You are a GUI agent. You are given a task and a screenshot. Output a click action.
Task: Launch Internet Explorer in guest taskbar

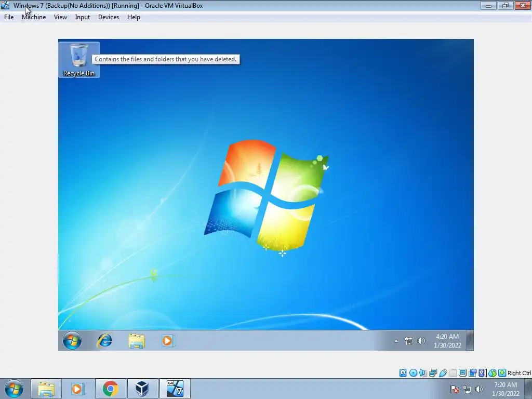104,340
